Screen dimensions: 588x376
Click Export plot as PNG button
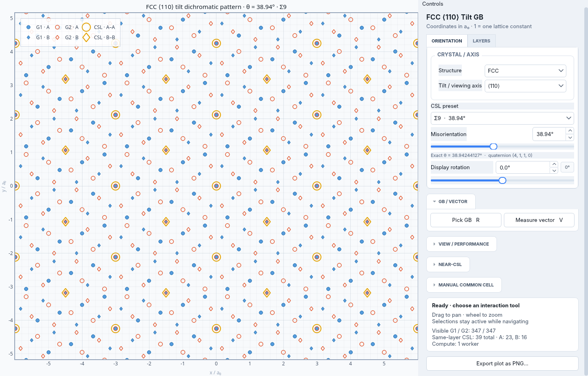pyautogui.click(x=502, y=363)
